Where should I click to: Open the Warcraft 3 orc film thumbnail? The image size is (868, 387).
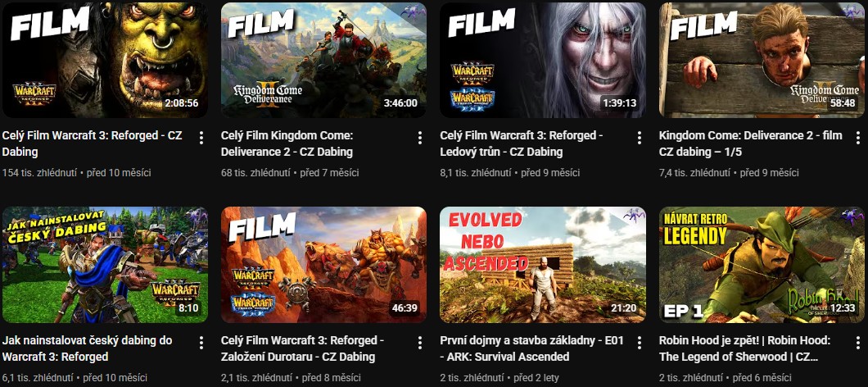pyautogui.click(x=105, y=60)
